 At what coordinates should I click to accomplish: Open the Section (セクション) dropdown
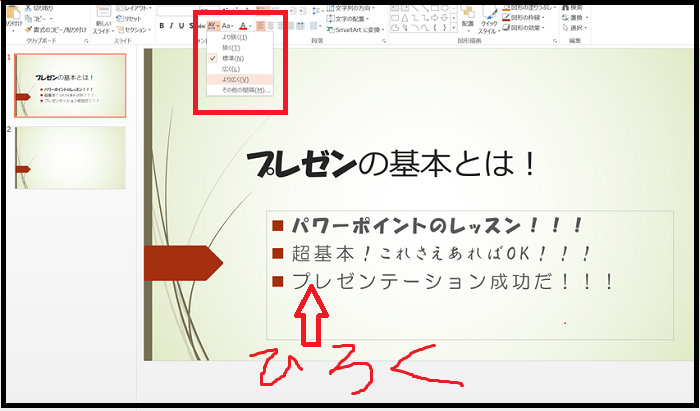tap(133, 30)
